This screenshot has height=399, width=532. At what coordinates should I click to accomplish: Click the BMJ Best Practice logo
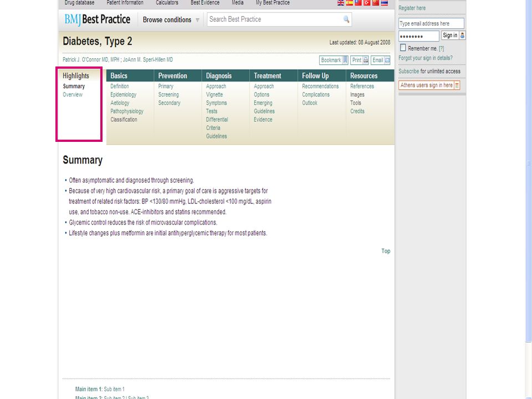point(98,20)
